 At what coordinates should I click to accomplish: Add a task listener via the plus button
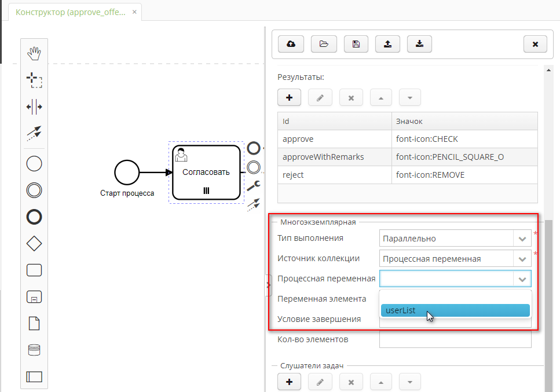[x=289, y=382]
